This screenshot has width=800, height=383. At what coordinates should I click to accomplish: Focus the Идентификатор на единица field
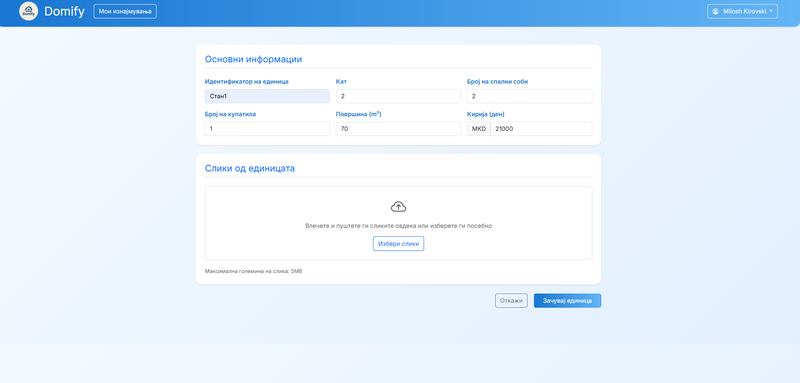tap(267, 96)
